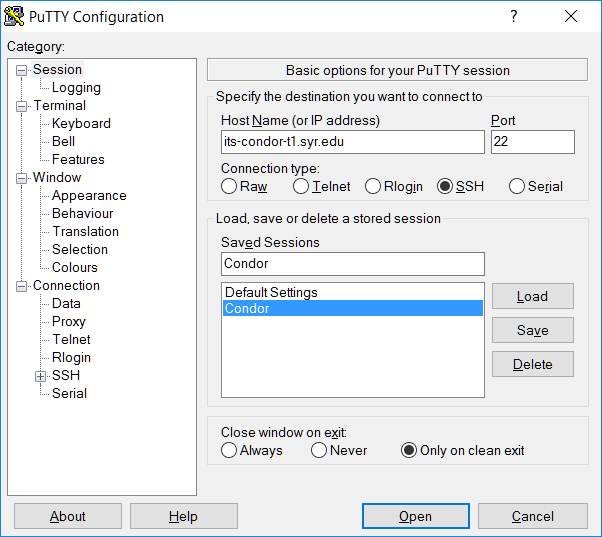Click the Port number field

point(533,142)
